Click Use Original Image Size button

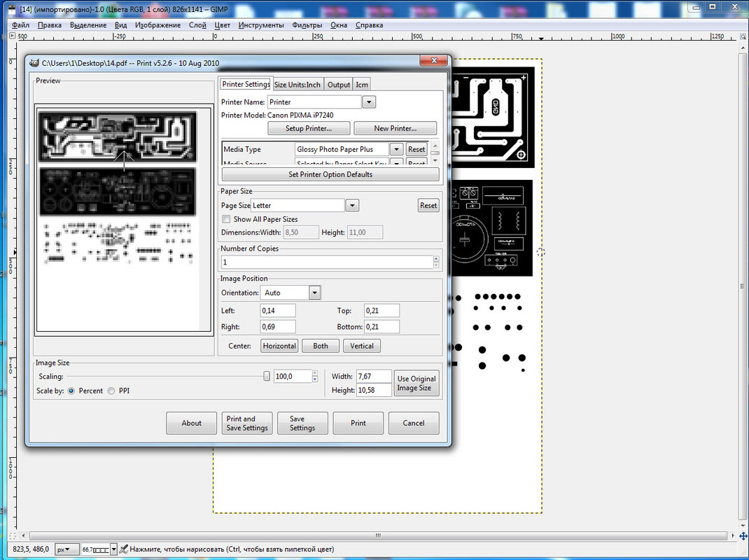416,383
